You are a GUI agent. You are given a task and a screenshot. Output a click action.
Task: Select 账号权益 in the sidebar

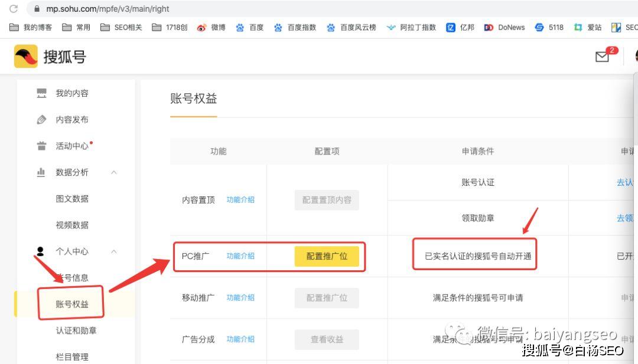click(72, 304)
